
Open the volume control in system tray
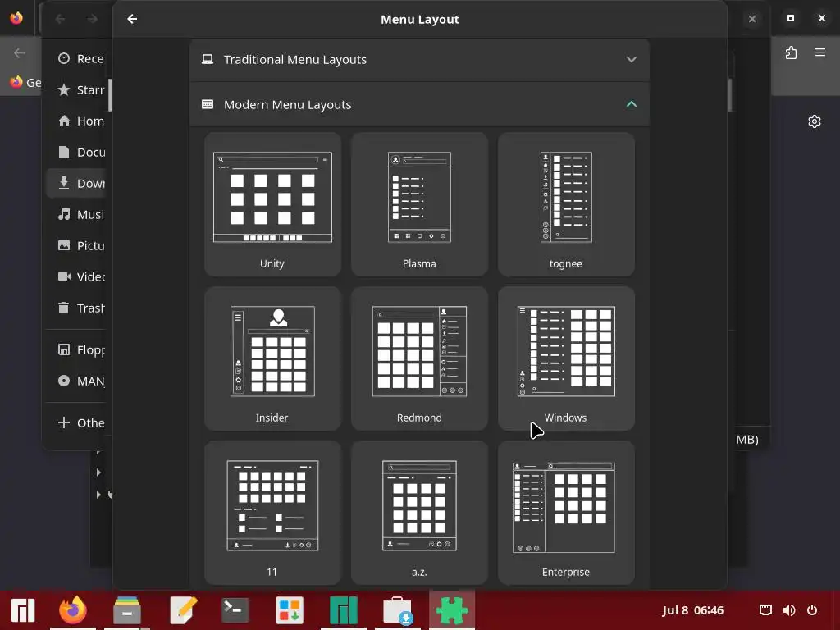789,610
